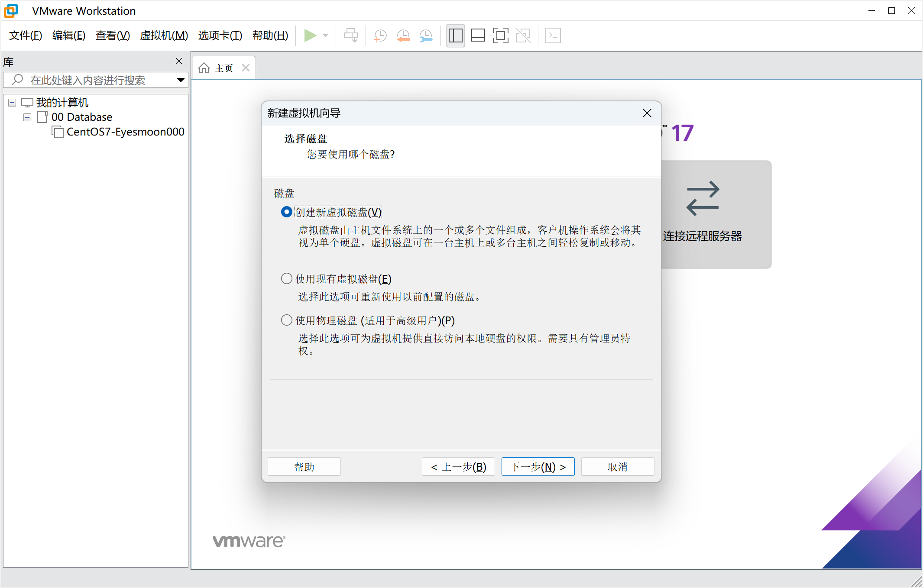Collapse the 00 Database folder node
Screen dimensions: 923x588
click(27, 117)
